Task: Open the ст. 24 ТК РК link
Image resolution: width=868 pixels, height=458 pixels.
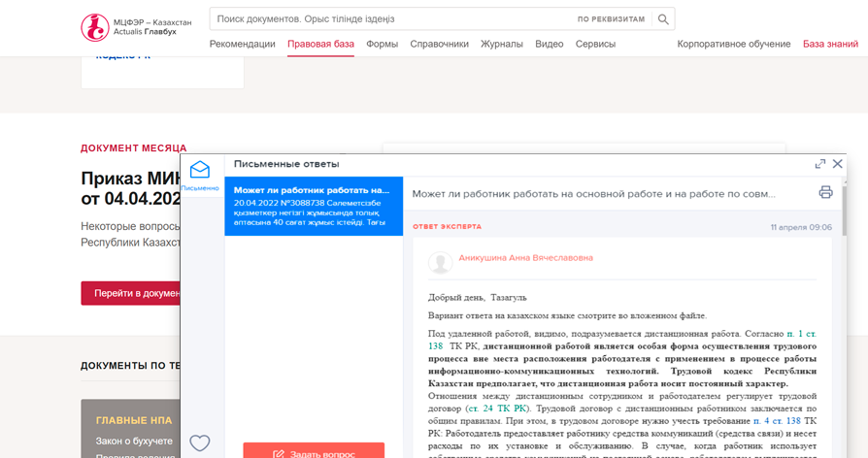Action: [x=498, y=409]
